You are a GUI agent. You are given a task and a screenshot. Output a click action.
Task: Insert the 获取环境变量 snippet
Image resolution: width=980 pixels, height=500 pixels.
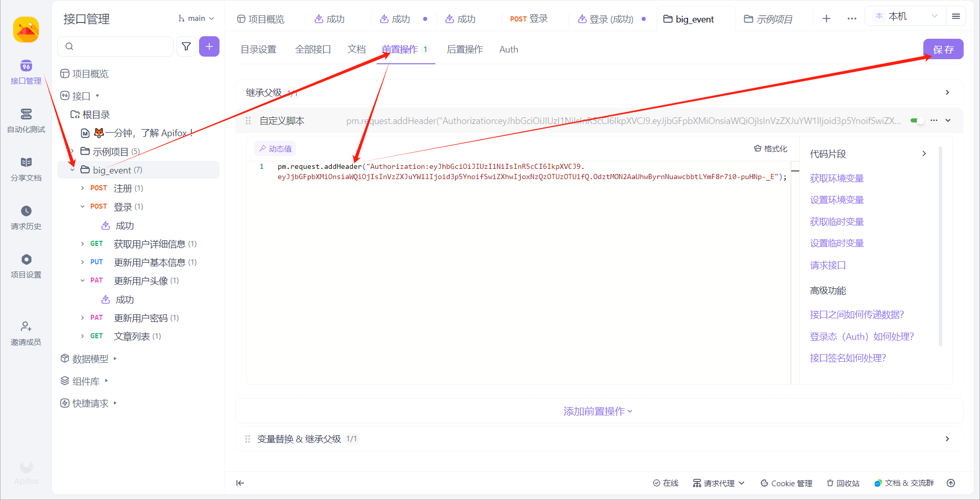click(837, 178)
